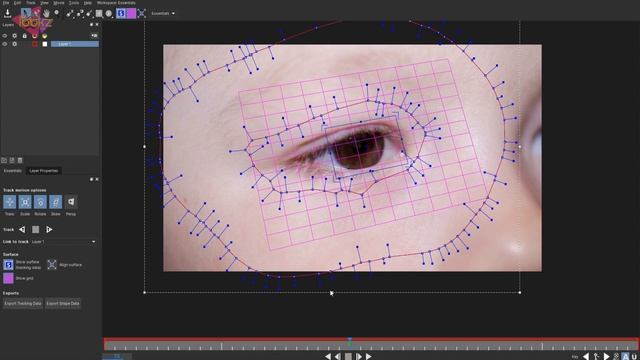Open the Edit menu
The height and width of the screenshot is (360, 640).
pyautogui.click(x=17, y=2)
